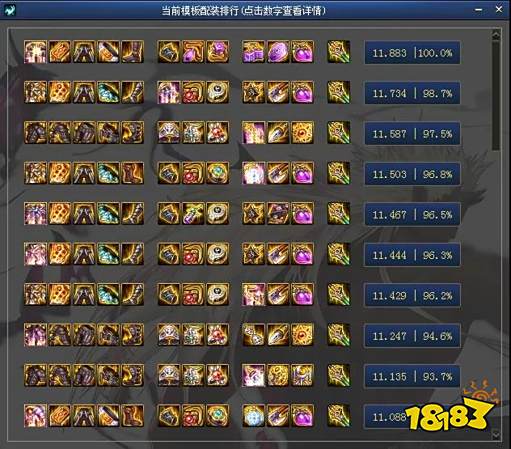Click the app logo icon in title bar
This screenshot has height=449, width=511.
(10, 10)
